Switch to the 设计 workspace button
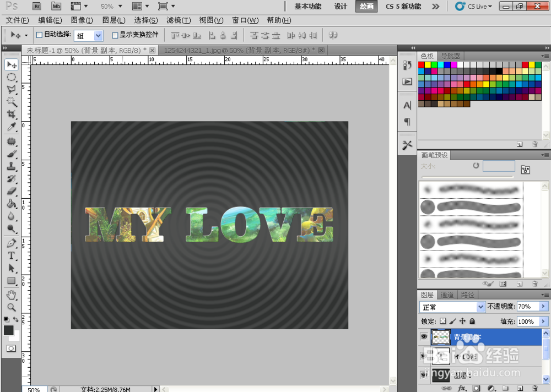 (341, 7)
